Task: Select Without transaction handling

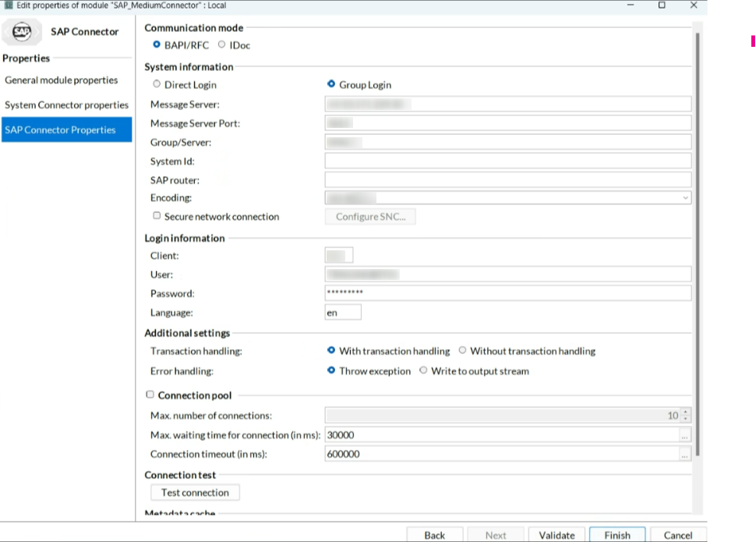Action: pos(461,351)
